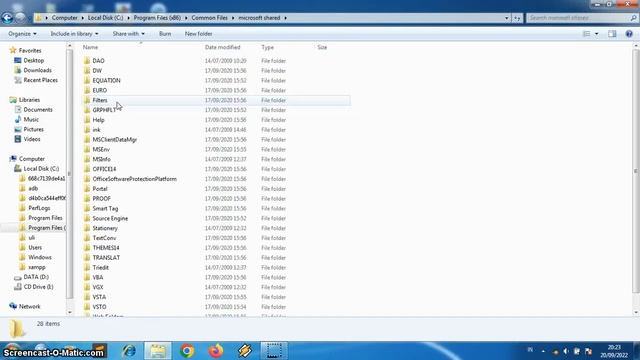This screenshot has width=640, height=360.
Task: Select Desktop in Favorites
Action: [x=33, y=60]
